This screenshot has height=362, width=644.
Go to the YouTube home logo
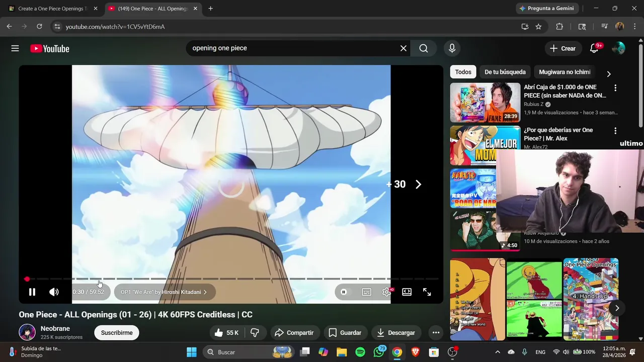[x=49, y=48]
